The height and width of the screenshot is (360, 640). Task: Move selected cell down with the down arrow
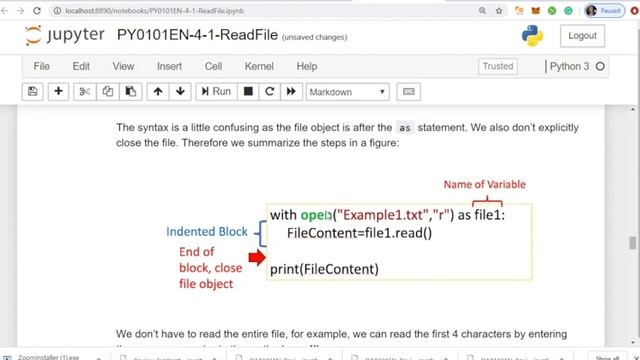[x=180, y=91]
